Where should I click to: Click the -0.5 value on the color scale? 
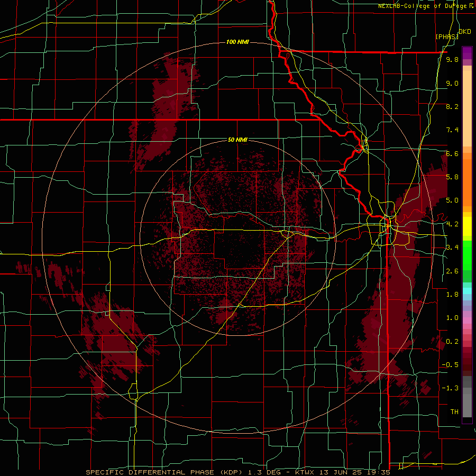(450, 365)
